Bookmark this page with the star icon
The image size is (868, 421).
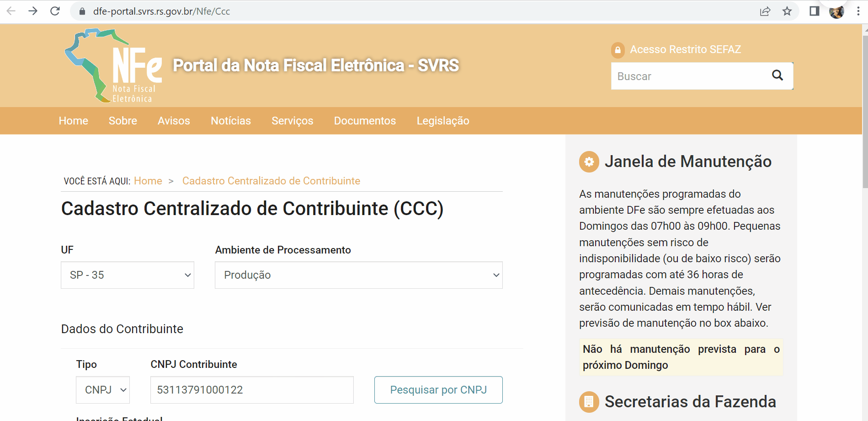788,11
